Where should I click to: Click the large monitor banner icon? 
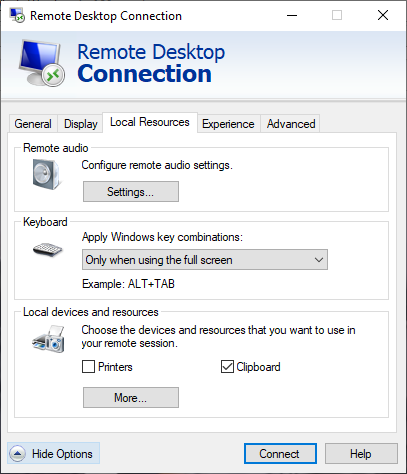pyautogui.click(x=41, y=63)
